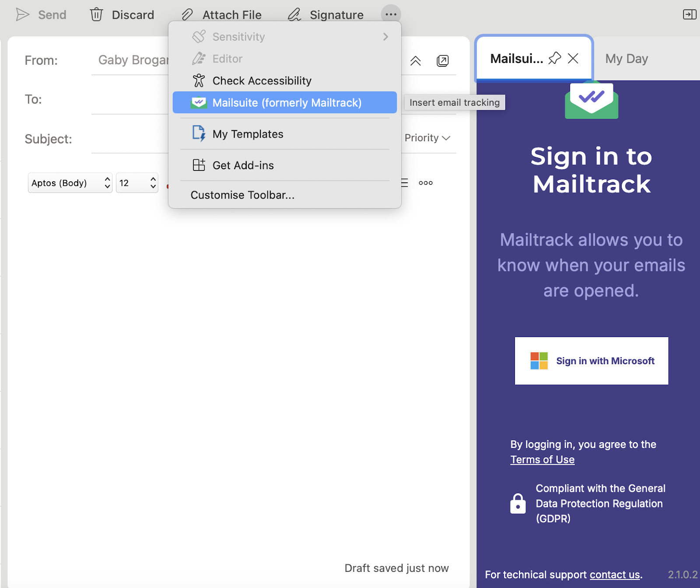Click the accessibility figure icon in menu

199,80
